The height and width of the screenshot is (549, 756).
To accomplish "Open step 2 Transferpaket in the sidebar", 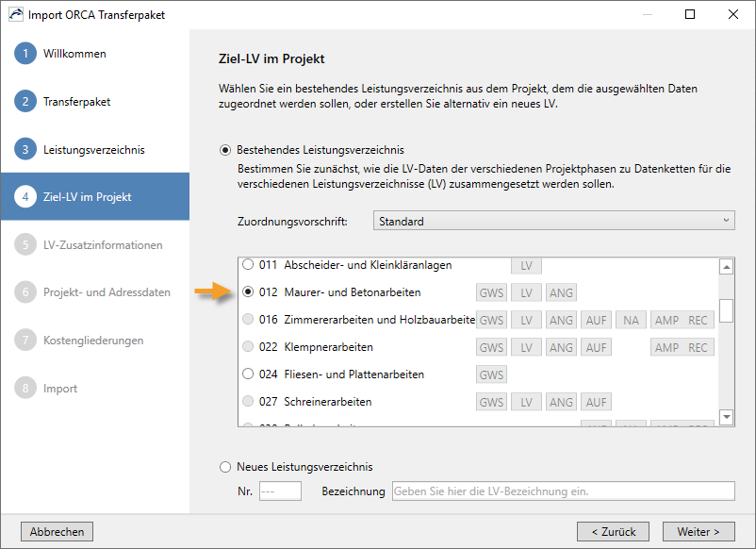I will point(62,101).
